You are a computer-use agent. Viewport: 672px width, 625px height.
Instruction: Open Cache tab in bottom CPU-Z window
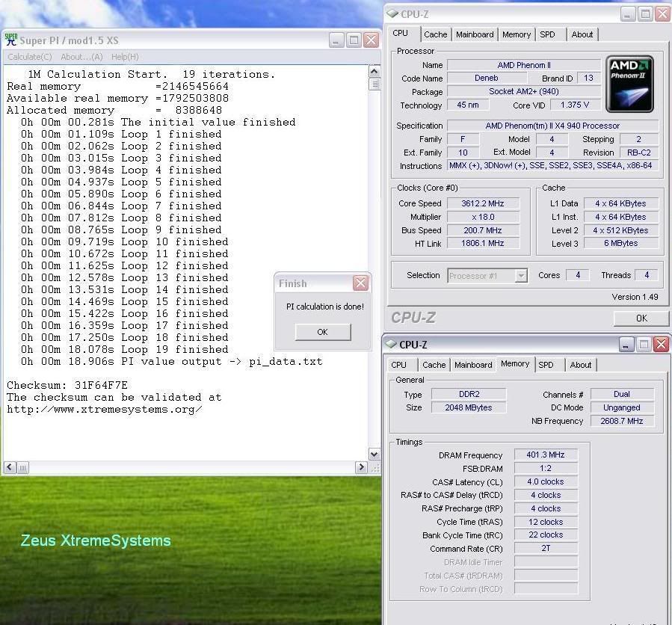click(x=434, y=365)
